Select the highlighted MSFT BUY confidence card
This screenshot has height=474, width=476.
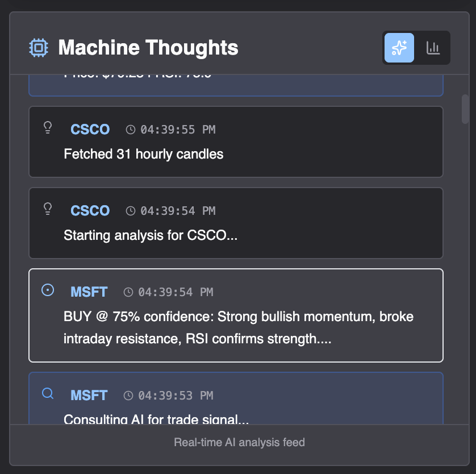pos(236,315)
